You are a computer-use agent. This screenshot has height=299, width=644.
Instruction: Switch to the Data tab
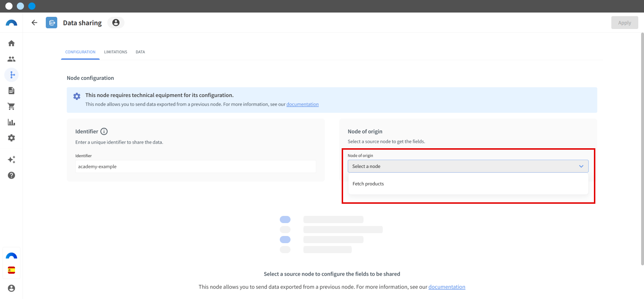[140, 52]
